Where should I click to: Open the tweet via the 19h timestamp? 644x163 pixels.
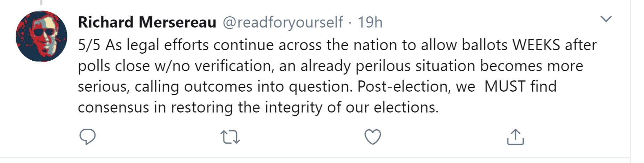point(370,22)
